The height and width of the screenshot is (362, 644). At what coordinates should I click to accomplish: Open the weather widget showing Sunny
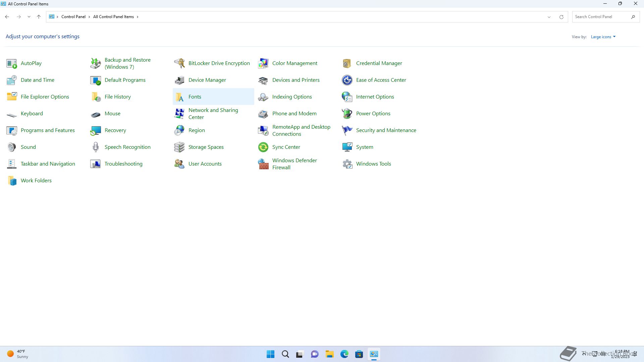point(18,354)
